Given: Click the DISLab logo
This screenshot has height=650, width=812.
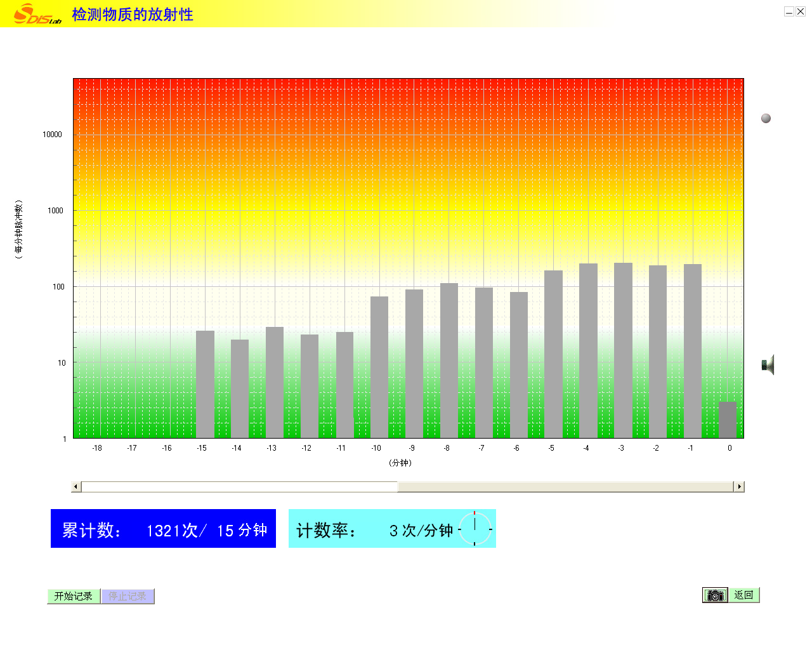Looking at the screenshot, I should tap(37, 15).
